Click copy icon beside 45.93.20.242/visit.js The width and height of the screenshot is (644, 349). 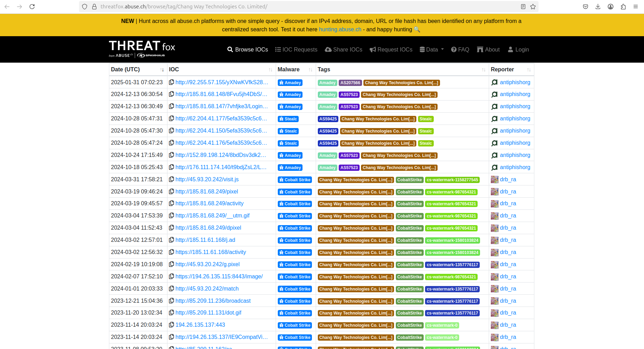171,180
